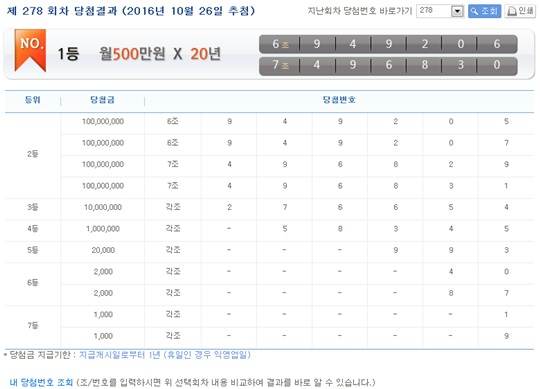Click the 4등 1,000,000 prize amount
540x389 pixels.
pos(103,229)
